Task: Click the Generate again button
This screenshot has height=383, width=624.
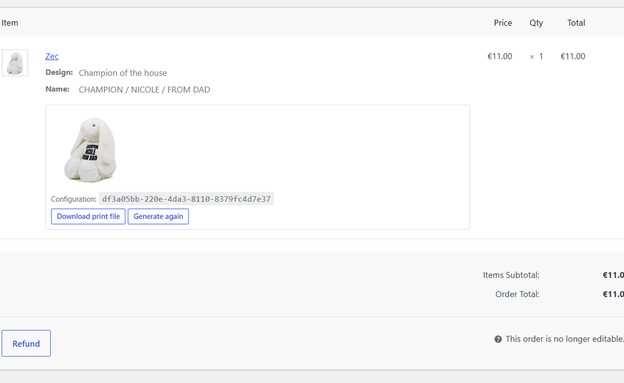Action: point(158,216)
